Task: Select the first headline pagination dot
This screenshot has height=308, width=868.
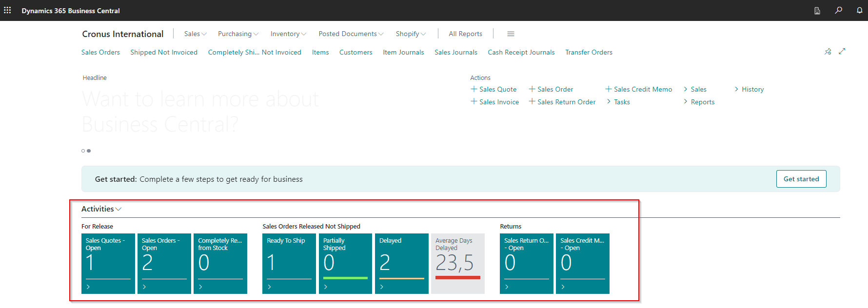Action: click(83, 151)
